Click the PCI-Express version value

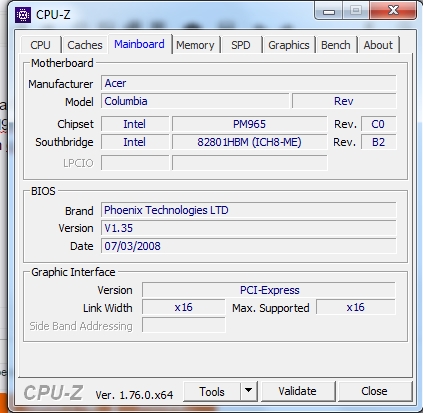(x=269, y=290)
